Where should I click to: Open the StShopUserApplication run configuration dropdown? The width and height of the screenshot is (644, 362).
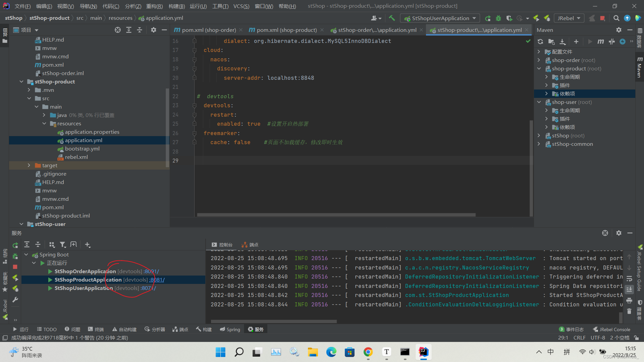(474, 18)
